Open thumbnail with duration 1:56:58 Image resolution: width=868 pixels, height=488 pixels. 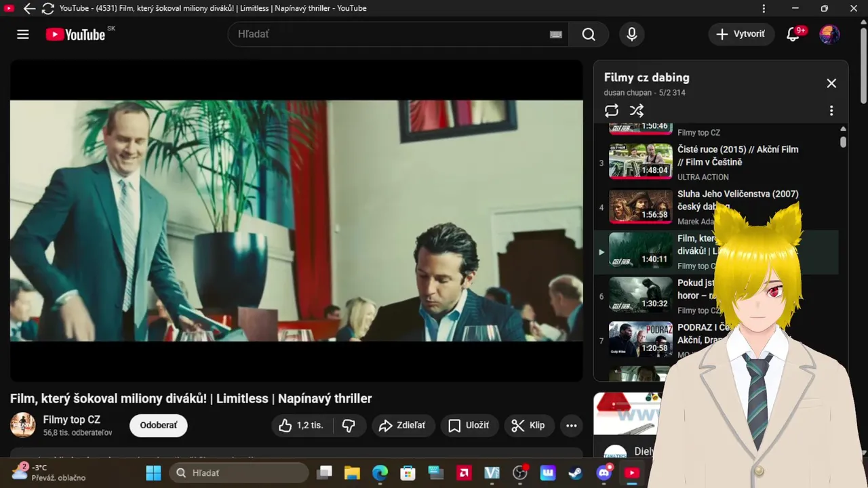click(641, 206)
